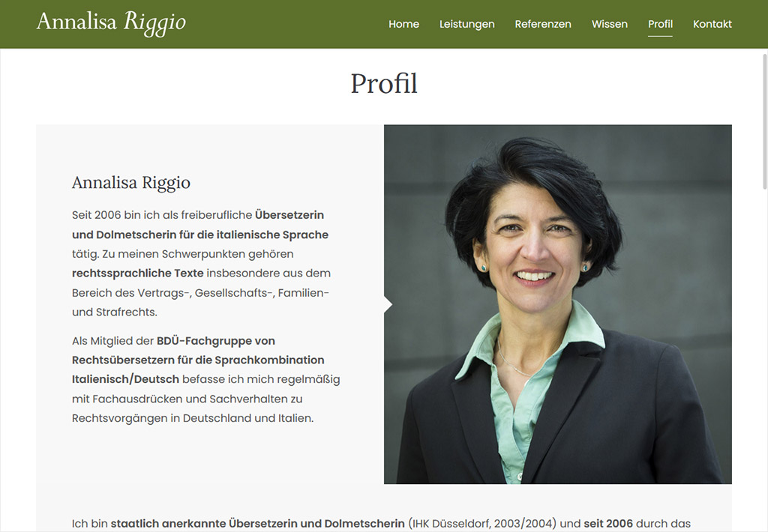
Task: Click the portrait photo of Annalisa Riggio
Action: [557, 304]
